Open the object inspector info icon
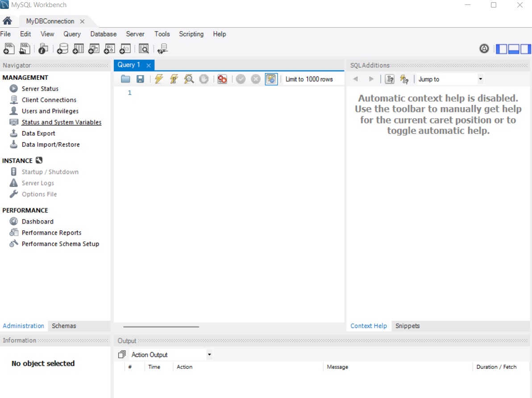Screen dimensions: 532x398 pyautogui.click(x=43, y=49)
